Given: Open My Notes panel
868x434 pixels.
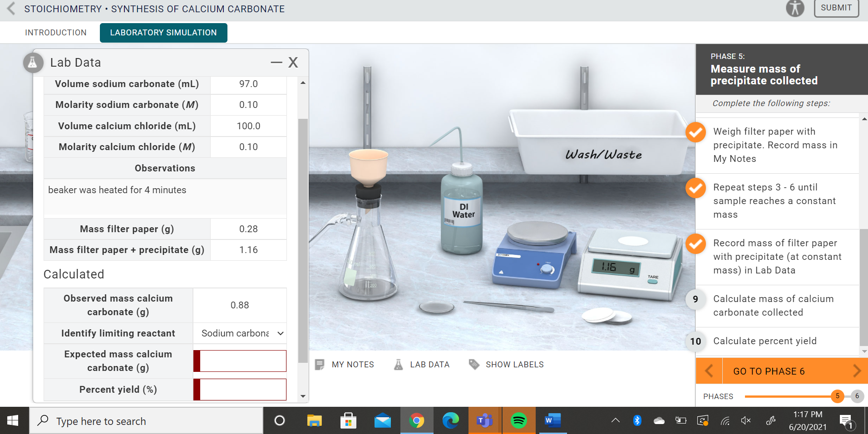Looking at the screenshot, I should (344, 364).
